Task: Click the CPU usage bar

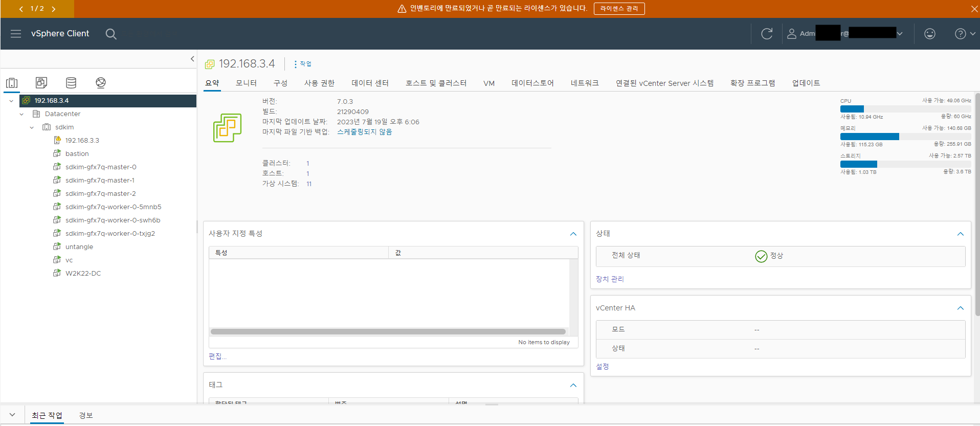Action: point(906,109)
